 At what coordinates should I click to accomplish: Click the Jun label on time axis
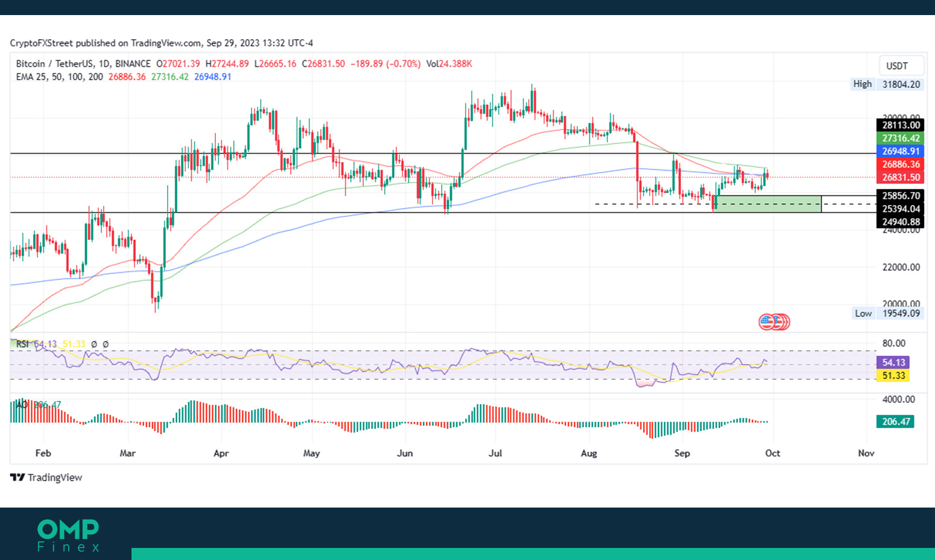pos(405,453)
